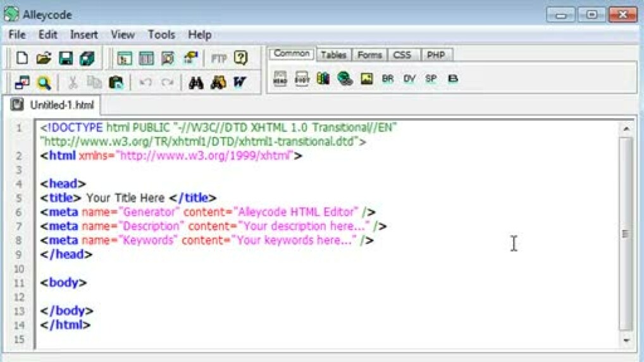This screenshot has height=362, width=644.
Task: Click the New document icon
Action: point(22,58)
